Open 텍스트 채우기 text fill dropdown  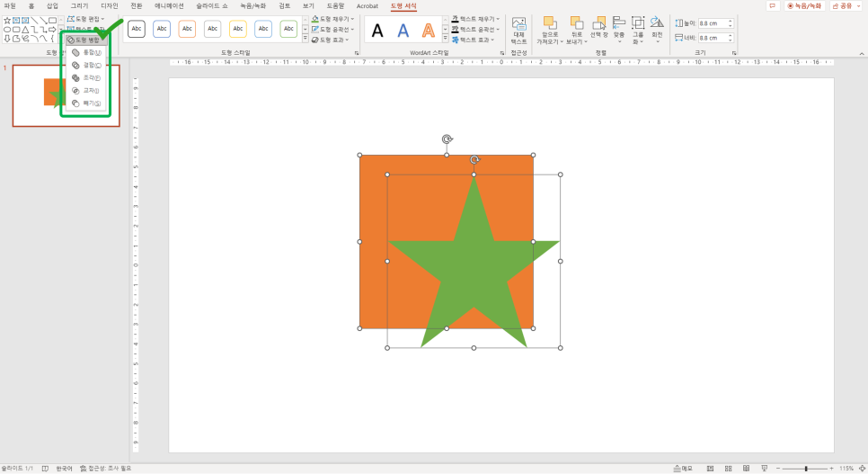(475, 19)
